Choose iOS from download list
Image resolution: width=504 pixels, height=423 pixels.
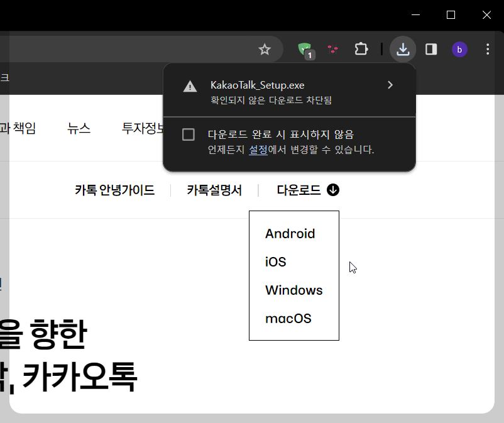[275, 261]
